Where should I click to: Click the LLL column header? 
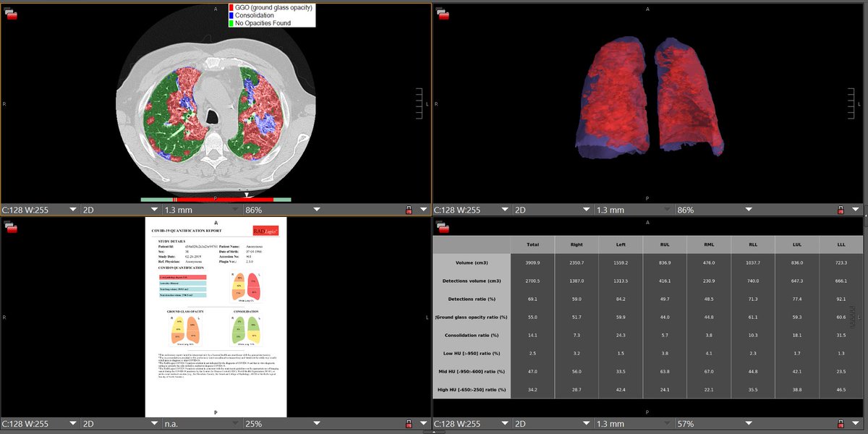click(842, 245)
